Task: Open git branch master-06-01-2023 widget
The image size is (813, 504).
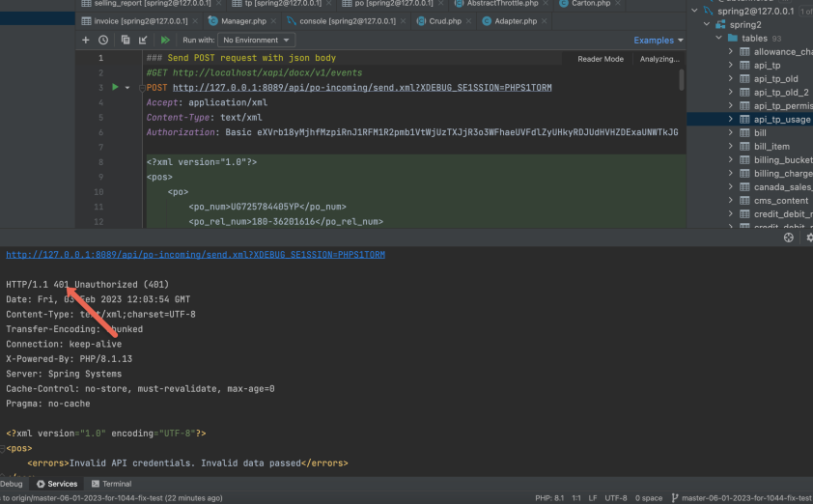Action: tap(742, 498)
